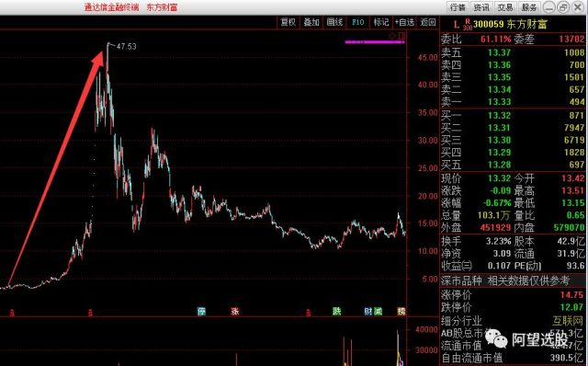Open F10 company info
The width and height of the screenshot is (588, 366).
click(x=357, y=22)
